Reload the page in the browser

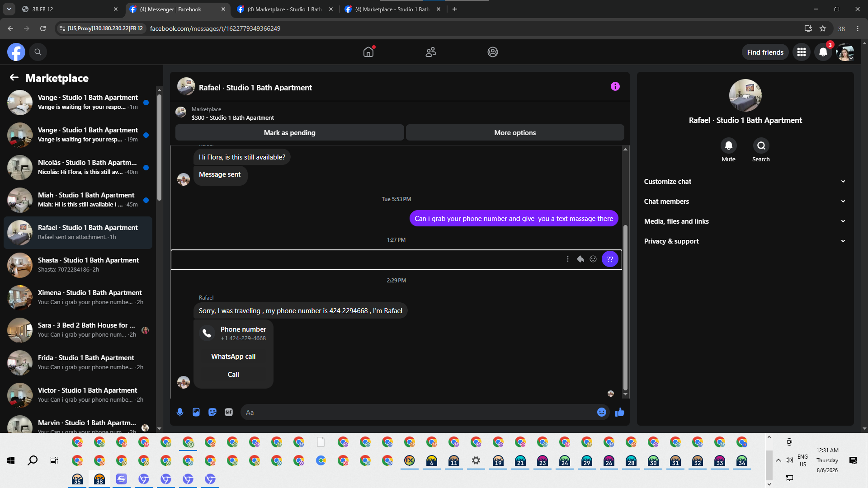pyautogui.click(x=43, y=28)
